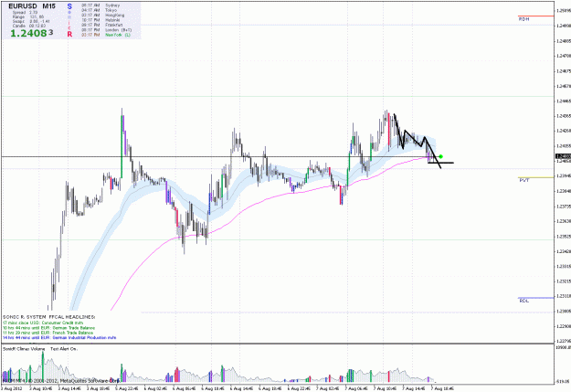Click the EUR French Trade Balance headline
The width and height of the screenshot is (571, 392).
point(48,333)
